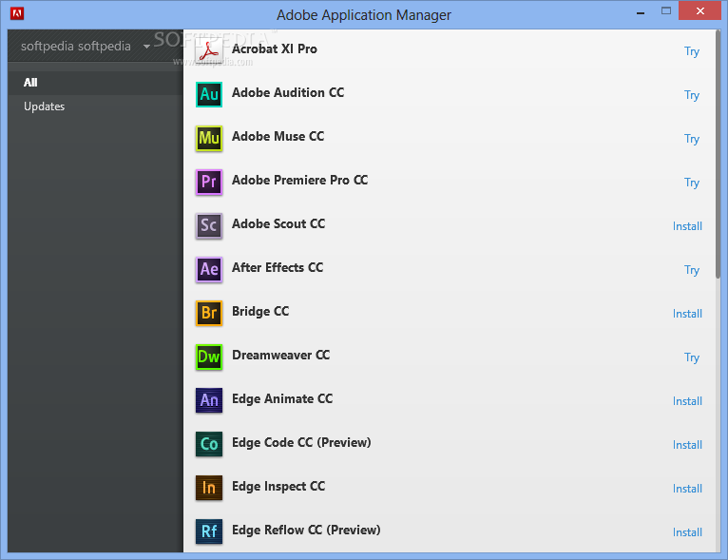Select the Edge Inspect CC icon
Image resolution: width=728 pixels, height=560 pixels.
click(209, 489)
